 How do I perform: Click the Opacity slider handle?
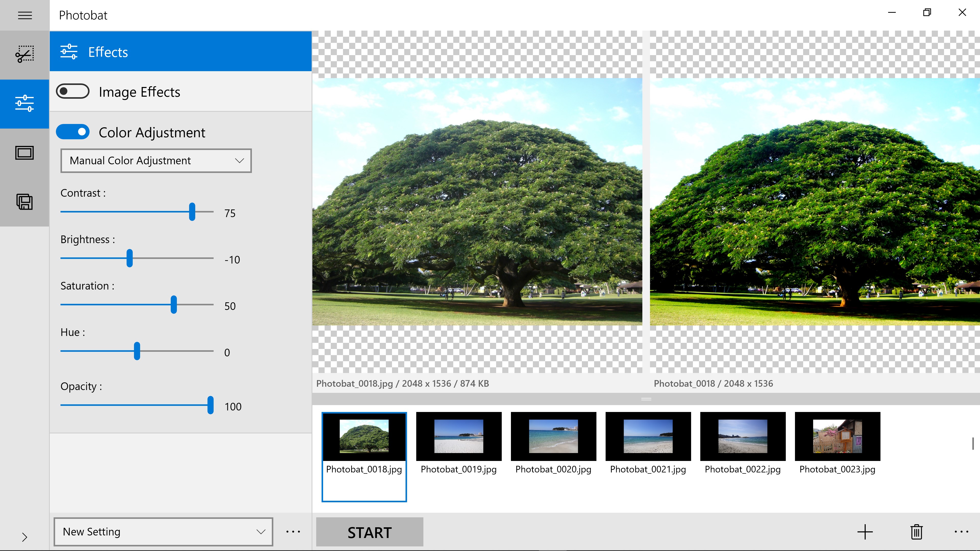pos(210,405)
